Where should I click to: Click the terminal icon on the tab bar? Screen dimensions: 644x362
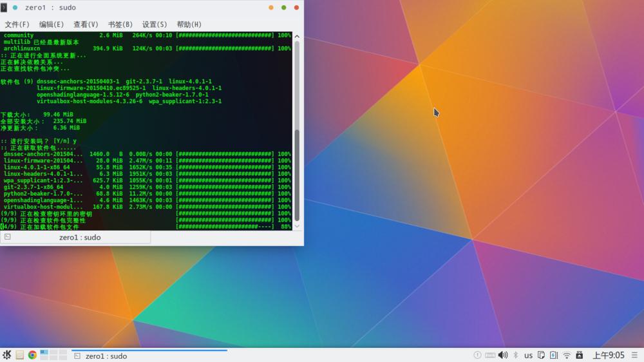click(7, 236)
